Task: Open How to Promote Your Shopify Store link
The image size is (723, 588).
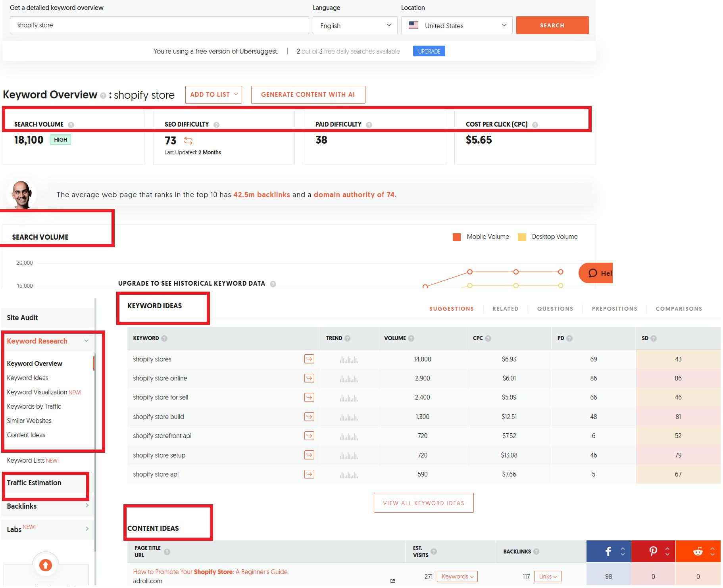Action: click(x=210, y=572)
